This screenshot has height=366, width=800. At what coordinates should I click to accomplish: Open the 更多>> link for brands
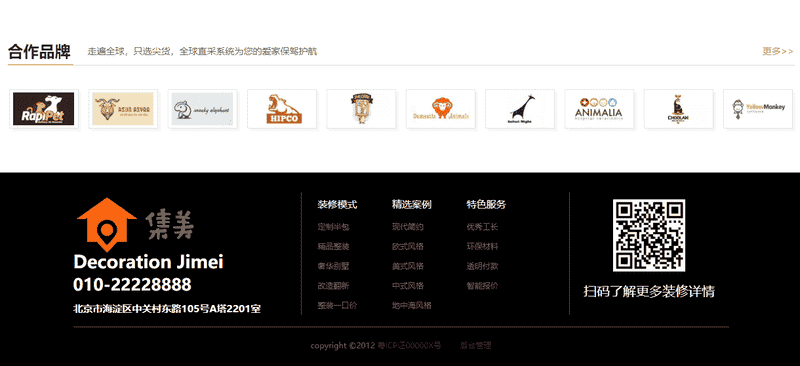coord(778,51)
